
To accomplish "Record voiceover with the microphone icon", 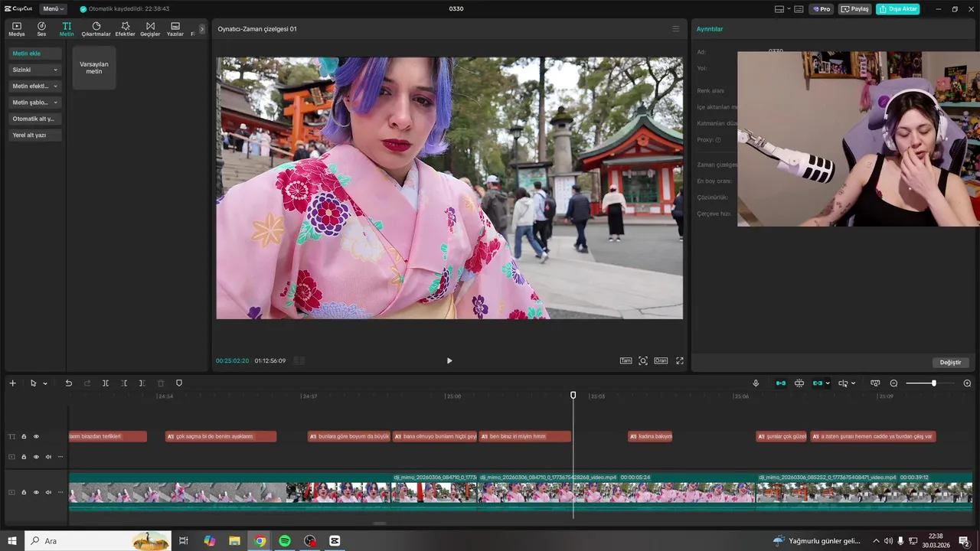I will tap(756, 383).
